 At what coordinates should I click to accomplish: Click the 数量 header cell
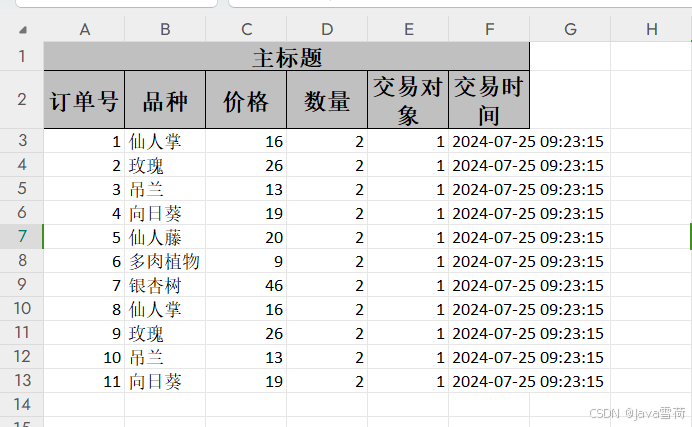tap(327, 100)
